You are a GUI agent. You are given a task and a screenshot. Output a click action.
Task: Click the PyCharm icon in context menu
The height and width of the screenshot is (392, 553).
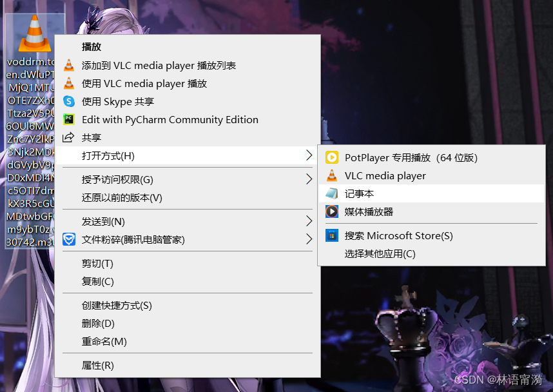[x=69, y=119]
